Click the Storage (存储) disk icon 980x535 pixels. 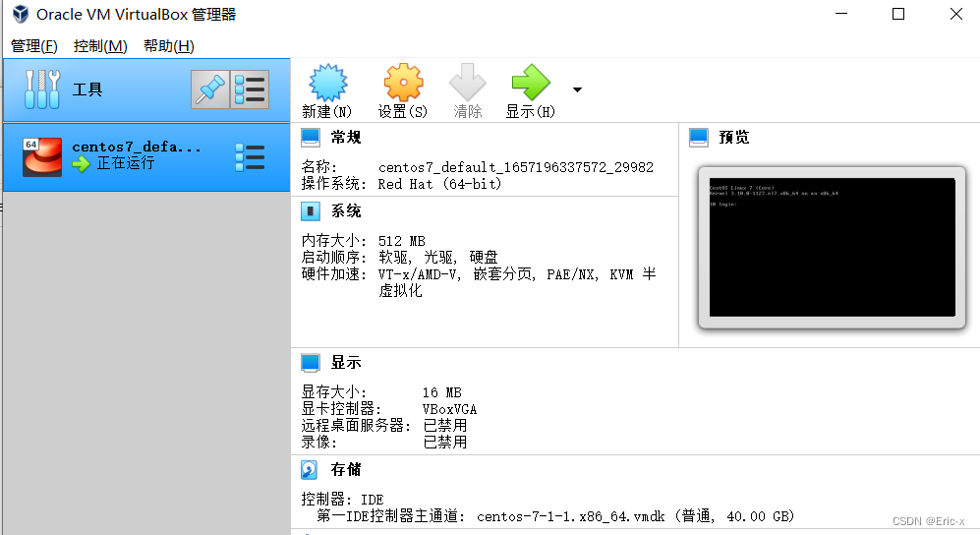[310, 470]
